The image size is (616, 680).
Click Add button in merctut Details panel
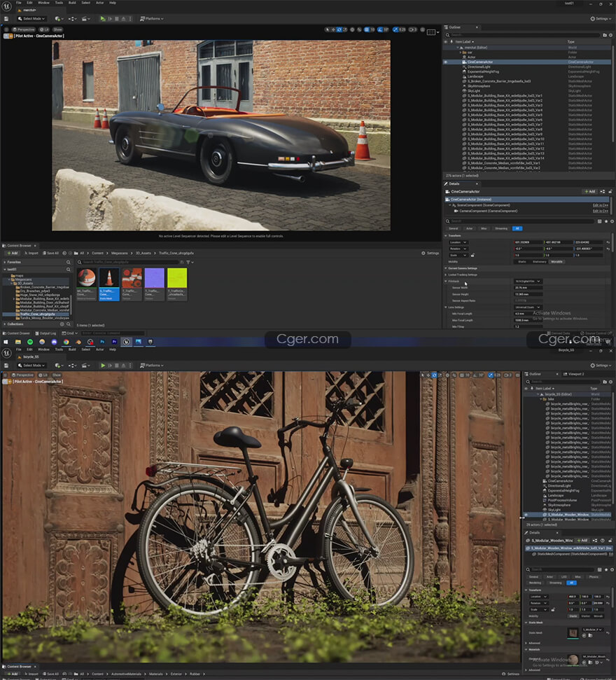(590, 192)
